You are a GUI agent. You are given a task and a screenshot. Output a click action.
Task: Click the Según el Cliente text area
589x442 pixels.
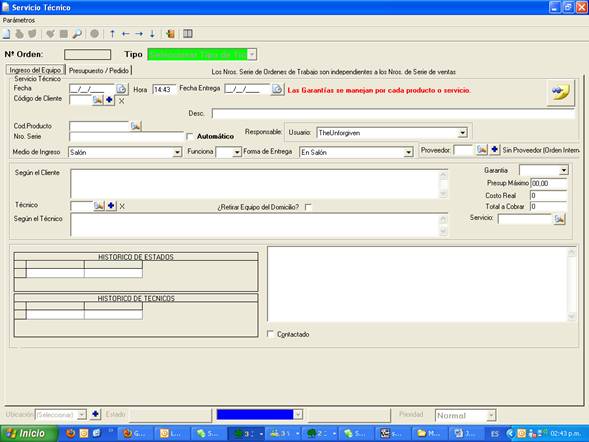[259, 184]
